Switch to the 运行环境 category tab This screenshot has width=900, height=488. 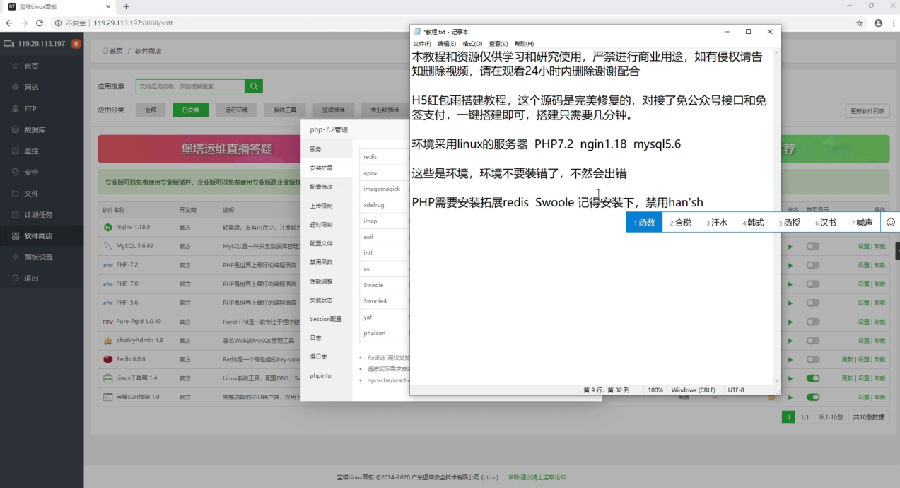coord(236,110)
